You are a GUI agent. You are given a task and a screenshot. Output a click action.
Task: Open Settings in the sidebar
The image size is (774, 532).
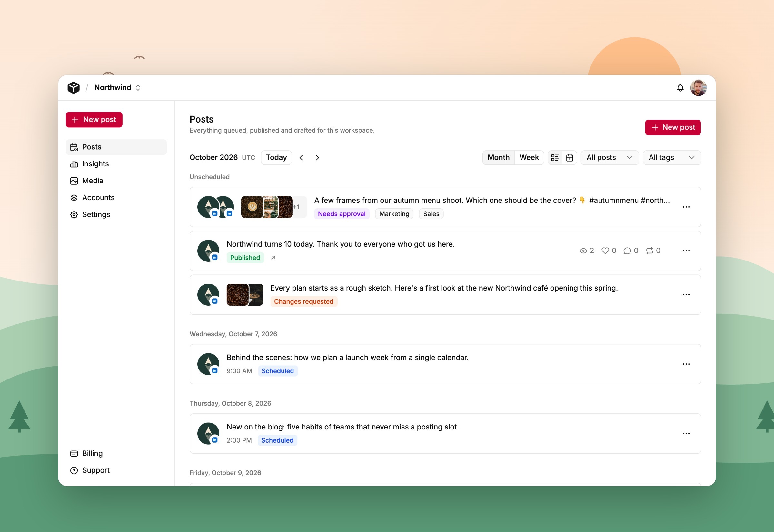pos(116,215)
